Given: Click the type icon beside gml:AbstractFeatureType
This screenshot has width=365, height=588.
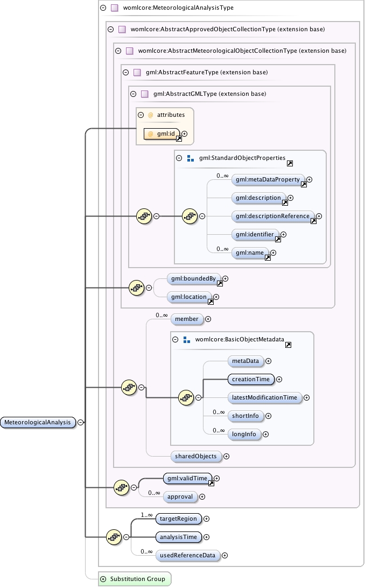Looking at the screenshot, I should tap(137, 72).
